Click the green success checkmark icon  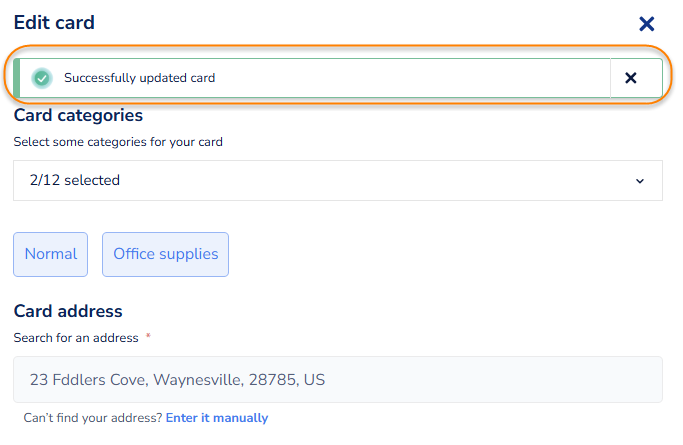41,78
